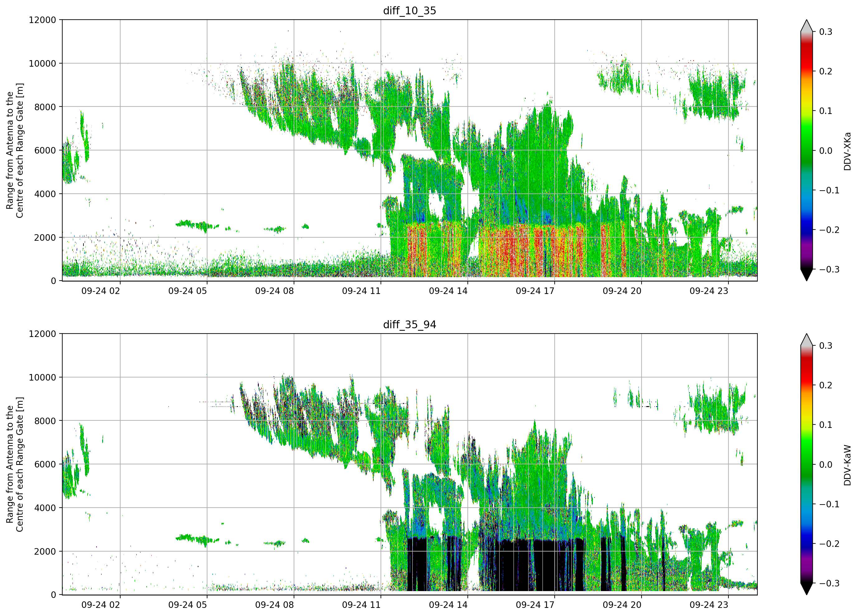Click the 0.2 label on DDV-KaW colorbar

826,386
